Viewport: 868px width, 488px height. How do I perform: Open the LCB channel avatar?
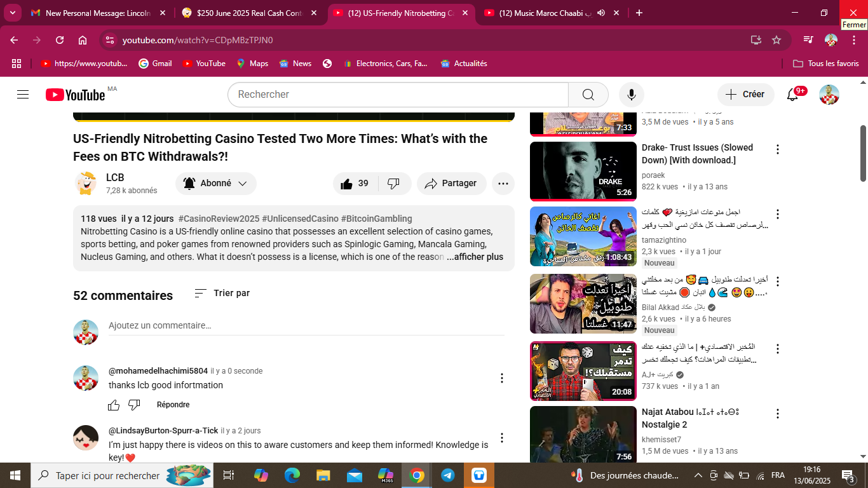[x=86, y=184]
